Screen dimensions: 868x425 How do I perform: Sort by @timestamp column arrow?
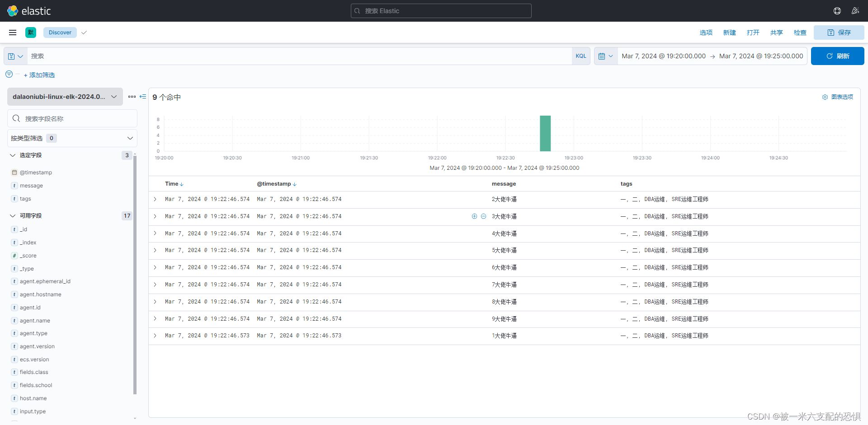[x=295, y=184]
